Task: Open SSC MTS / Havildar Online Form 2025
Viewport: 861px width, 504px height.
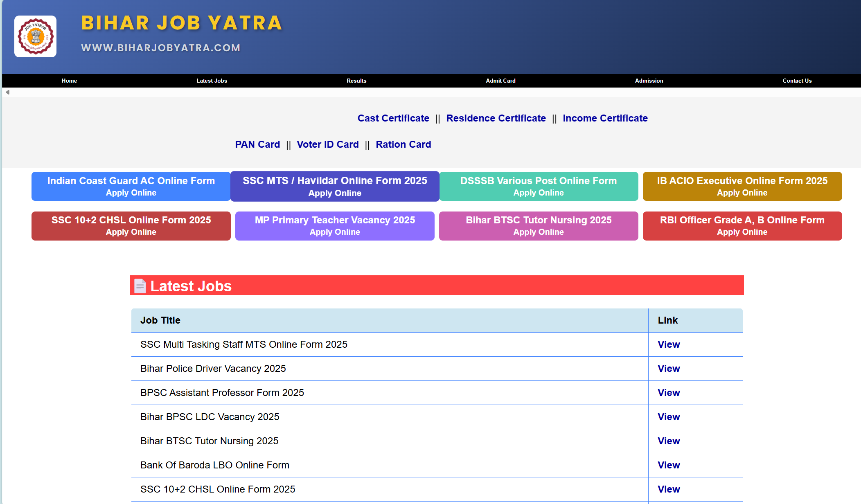Action: pyautogui.click(x=335, y=187)
